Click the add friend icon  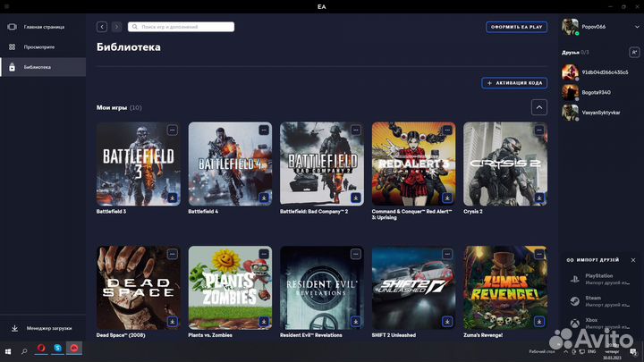634,52
